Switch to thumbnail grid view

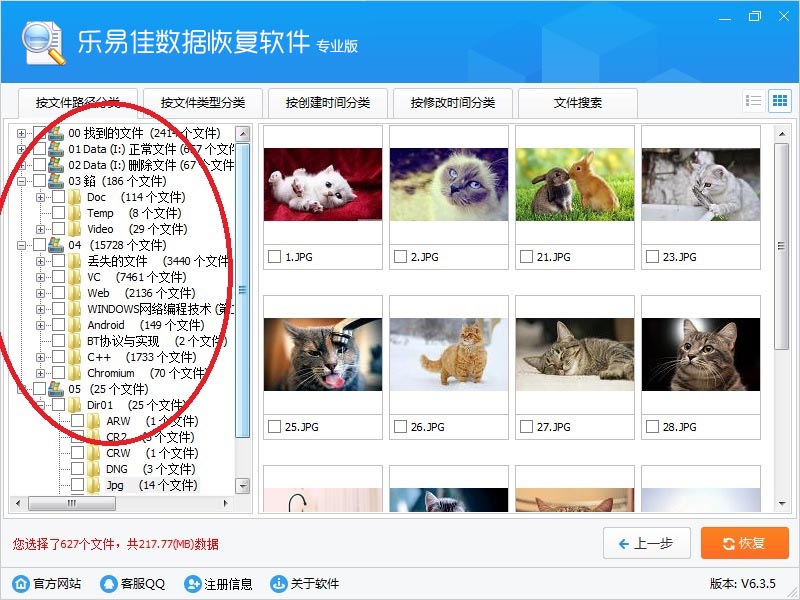pyautogui.click(x=779, y=101)
